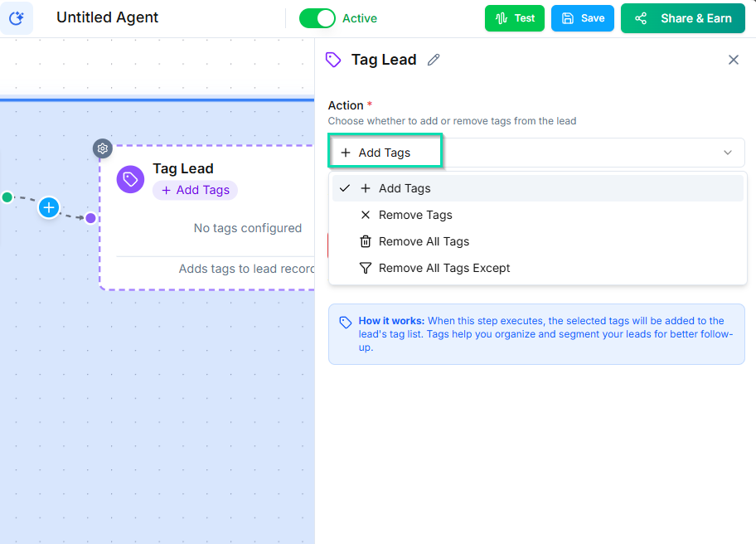The height and width of the screenshot is (544, 756).
Task: Click the funnel icon beside Remove All Tags Except
Action: 365,268
